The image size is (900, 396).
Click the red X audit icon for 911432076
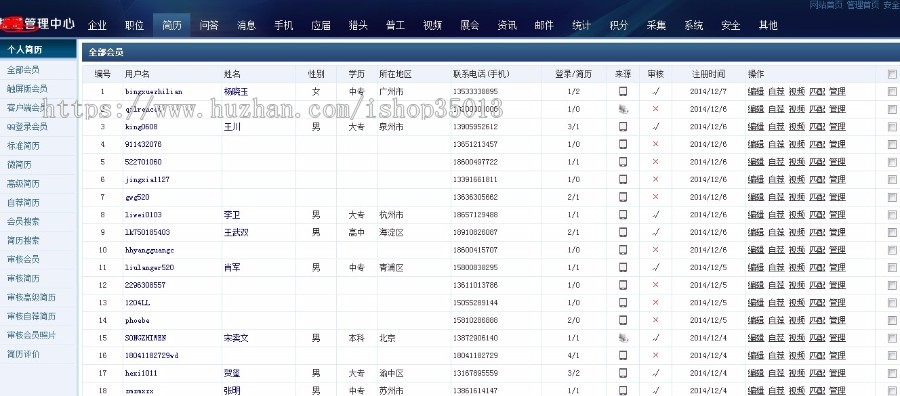point(655,144)
